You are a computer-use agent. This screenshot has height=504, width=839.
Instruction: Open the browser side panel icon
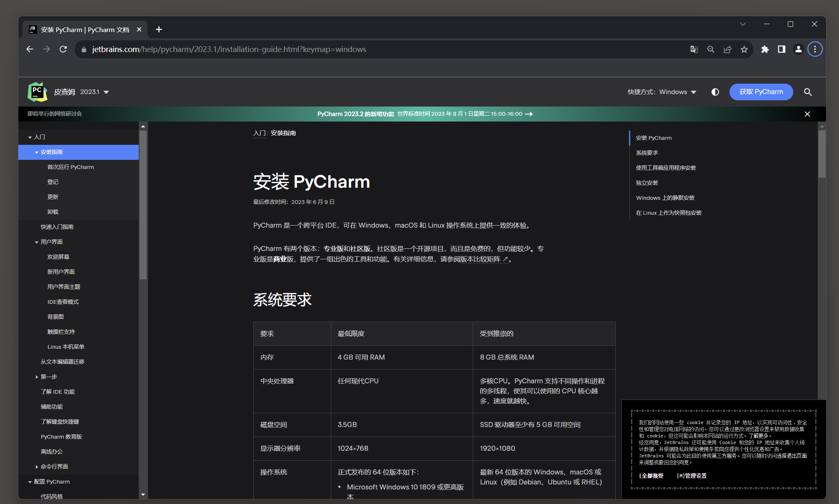782,50
